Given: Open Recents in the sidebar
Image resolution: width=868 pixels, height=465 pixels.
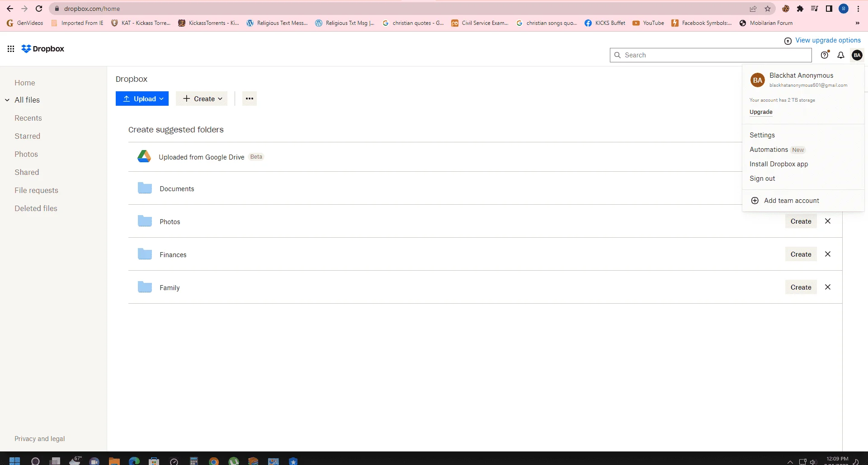Looking at the screenshot, I should [28, 118].
